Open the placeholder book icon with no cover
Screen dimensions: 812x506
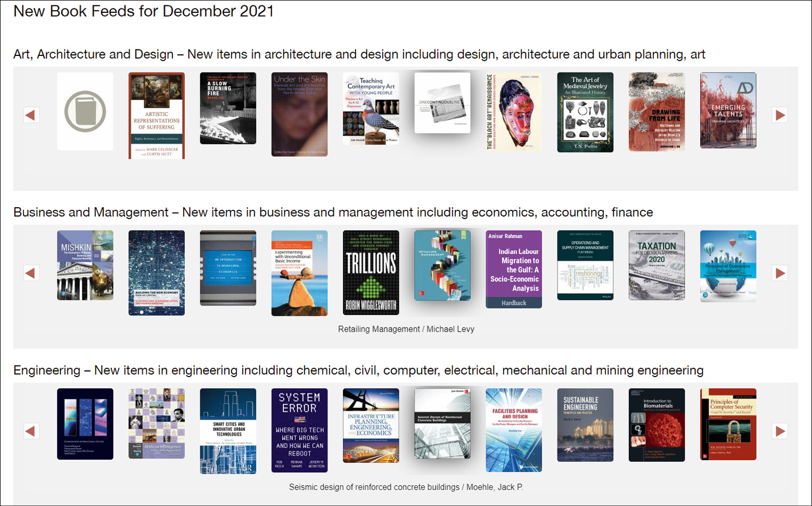(85, 111)
